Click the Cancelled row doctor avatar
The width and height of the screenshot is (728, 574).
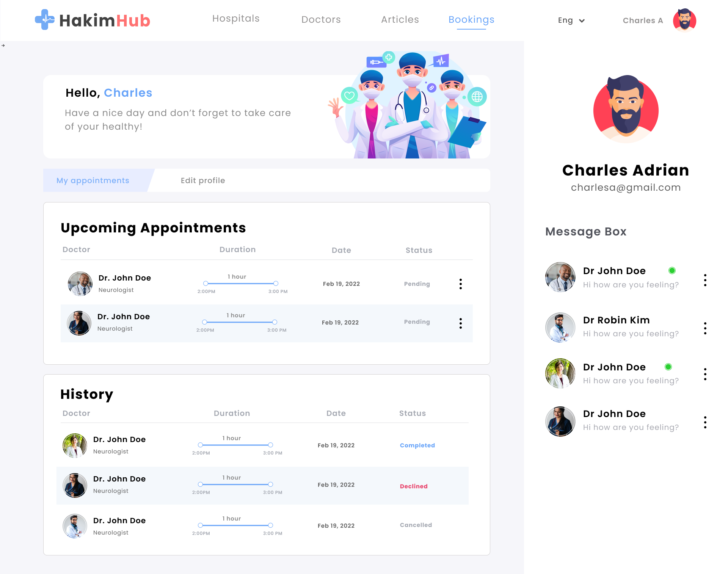point(75,526)
